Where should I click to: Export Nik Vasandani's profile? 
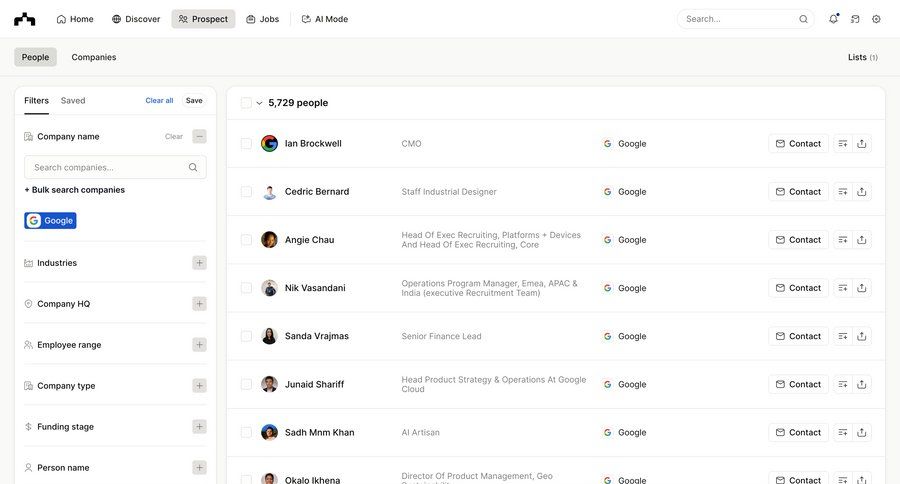pos(862,288)
